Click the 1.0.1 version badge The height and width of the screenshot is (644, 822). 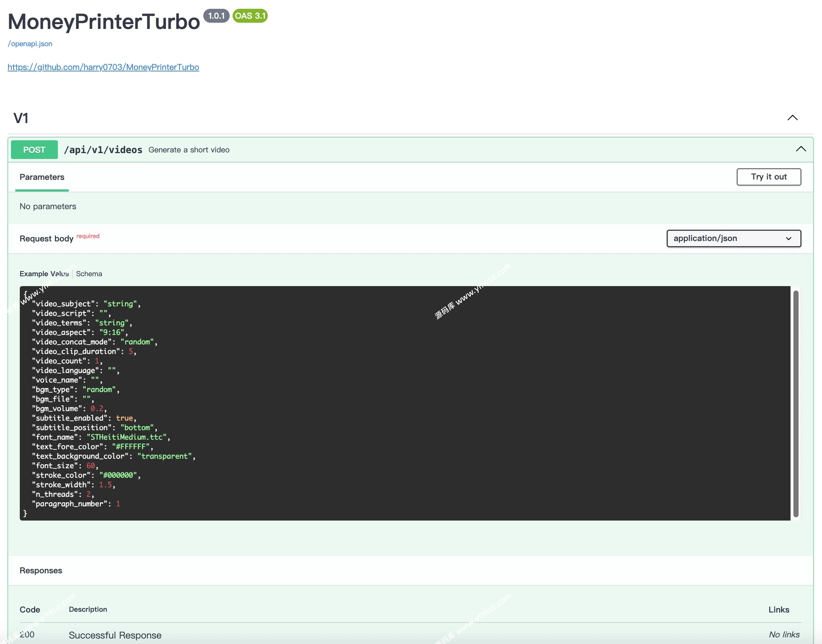[216, 16]
